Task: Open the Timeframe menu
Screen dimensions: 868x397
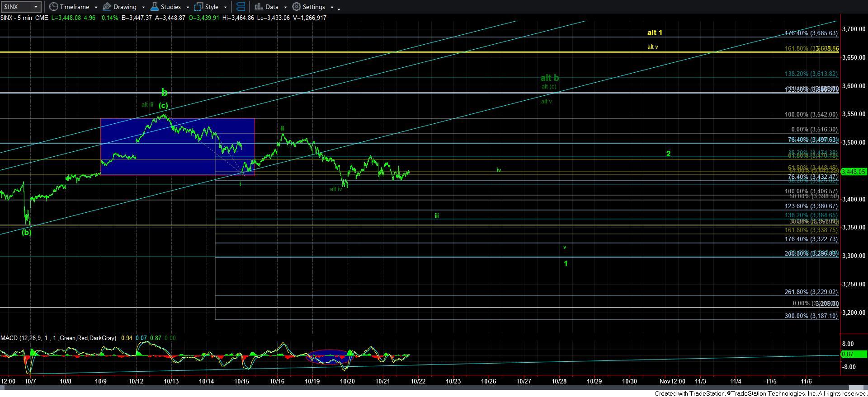Action: [x=74, y=7]
